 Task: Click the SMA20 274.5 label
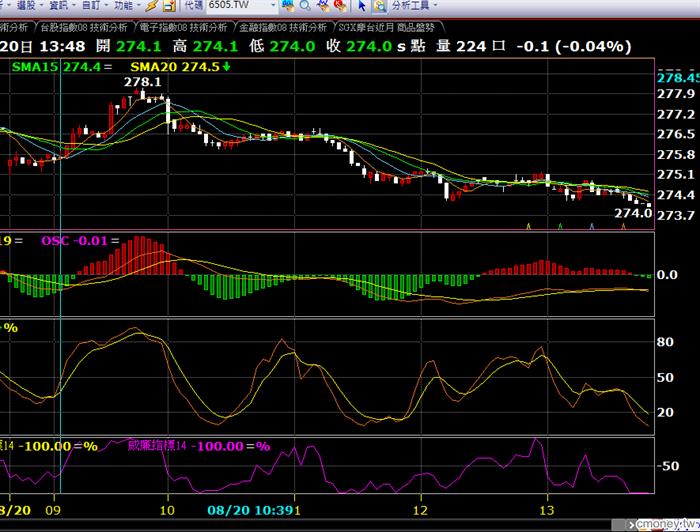pyautogui.click(x=180, y=67)
